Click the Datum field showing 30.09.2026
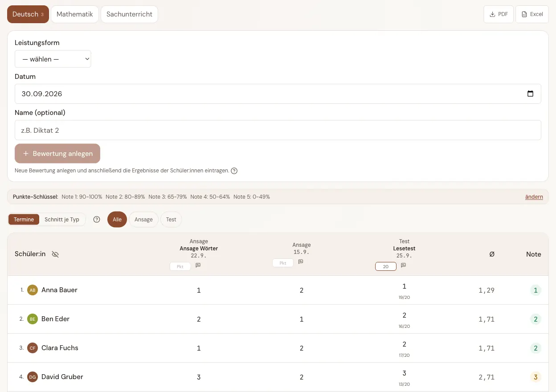This screenshot has height=392, width=556. click(x=278, y=94)
